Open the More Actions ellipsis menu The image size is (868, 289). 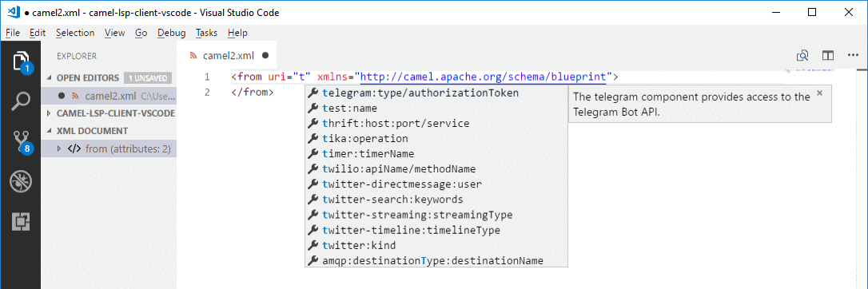click(x=853, y=55)
